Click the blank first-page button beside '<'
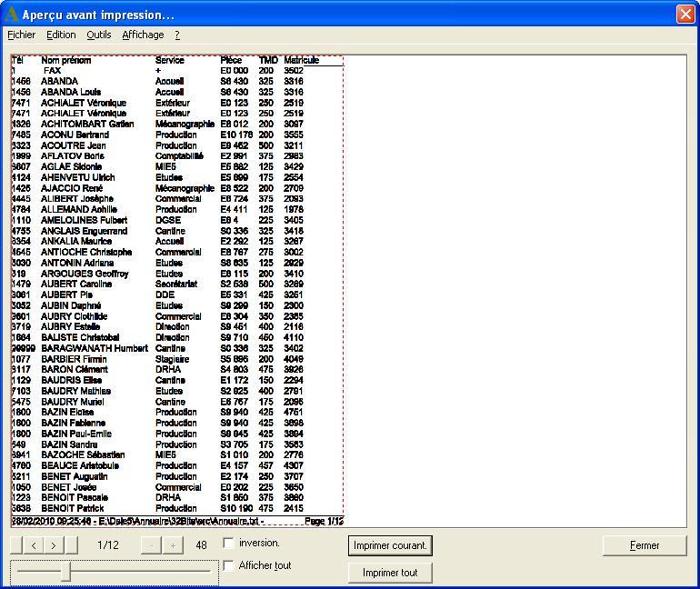The image size is (700, 589). 16,545
